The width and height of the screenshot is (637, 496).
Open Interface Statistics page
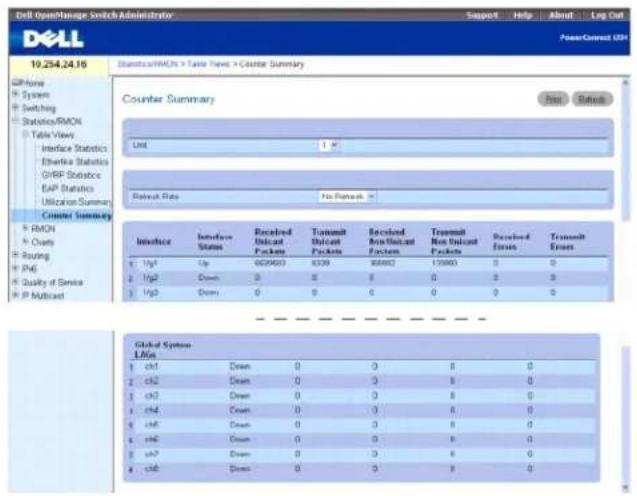[x=74, y=148]
